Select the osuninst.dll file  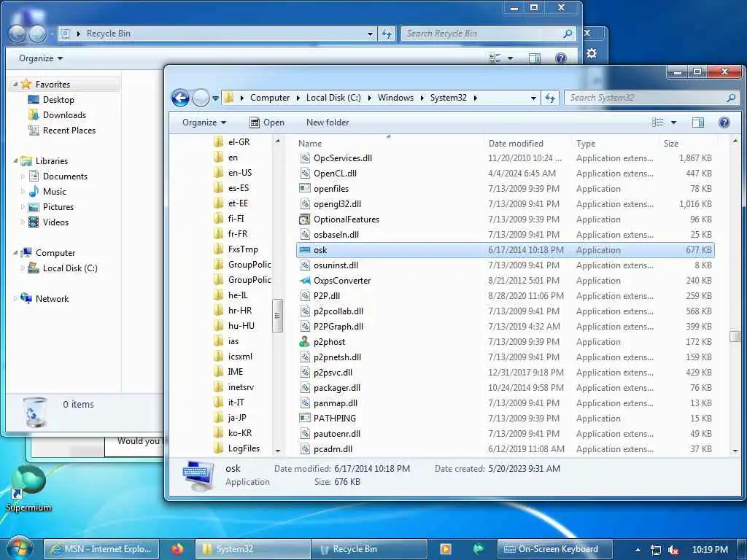pyautogui.click(x=506, y=265)
